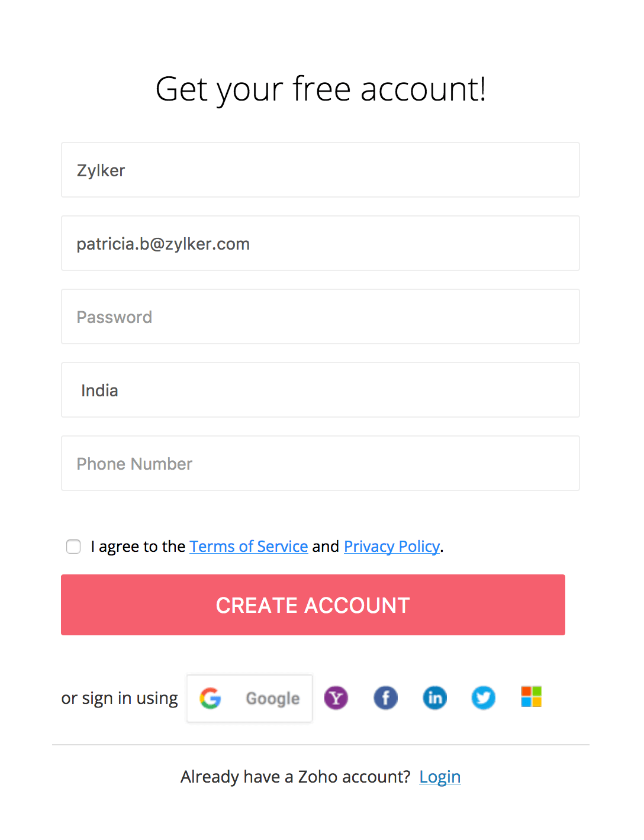Follow the Login link
Screen dimensions: 644x840
point(440,777)
